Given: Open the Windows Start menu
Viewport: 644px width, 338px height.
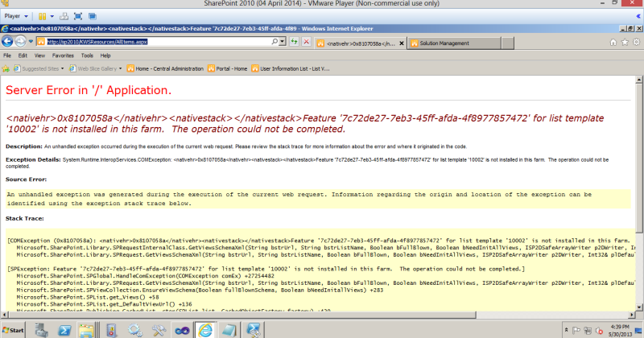Looking at the screenshot, I should coord(13,330).
